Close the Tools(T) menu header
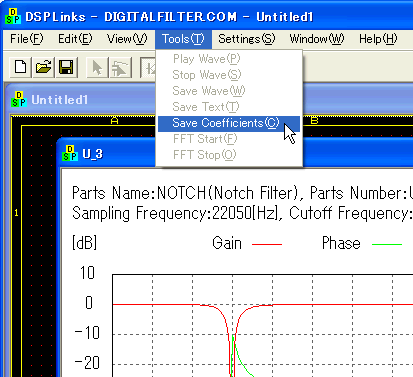 [183, 39]
